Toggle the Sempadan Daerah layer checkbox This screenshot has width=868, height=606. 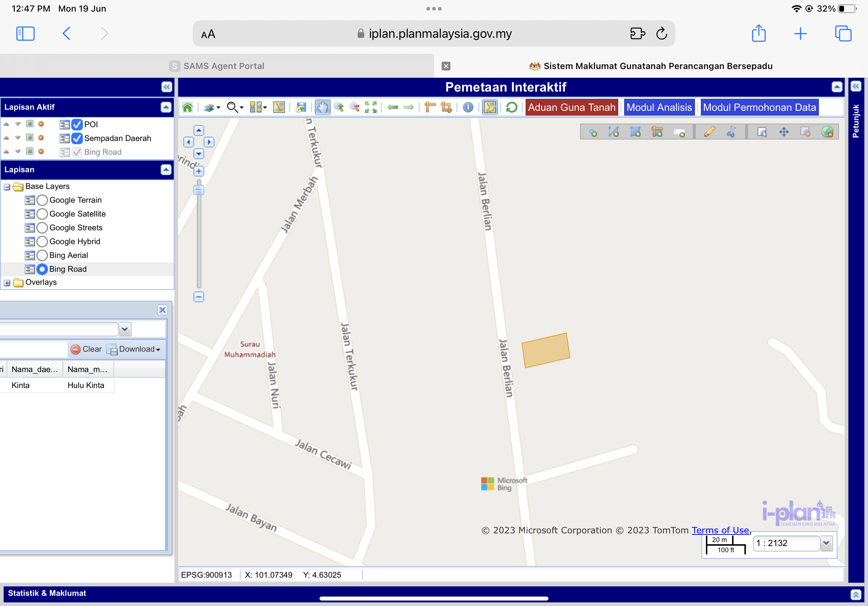click(x=77, y=138)
